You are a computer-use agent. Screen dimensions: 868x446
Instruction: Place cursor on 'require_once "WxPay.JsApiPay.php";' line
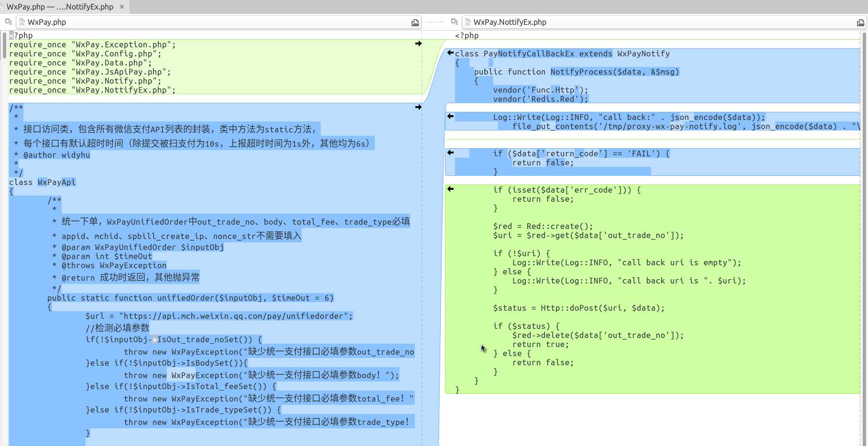click(90, 72)
